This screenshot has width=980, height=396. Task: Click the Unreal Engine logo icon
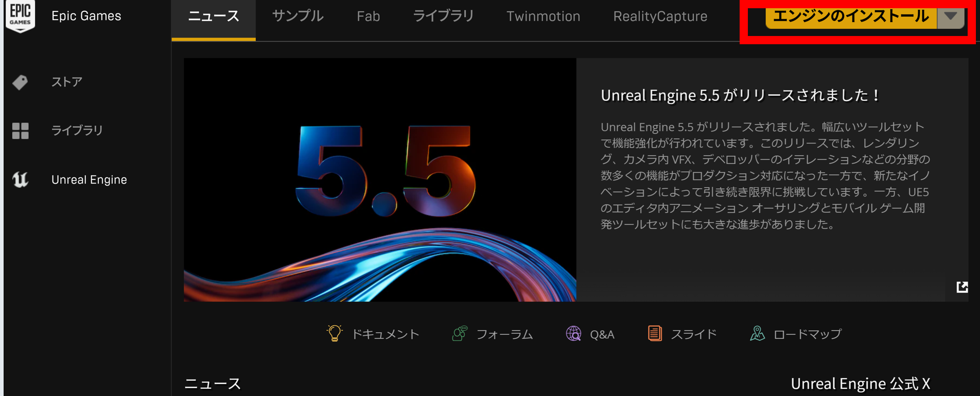point(21,179)
